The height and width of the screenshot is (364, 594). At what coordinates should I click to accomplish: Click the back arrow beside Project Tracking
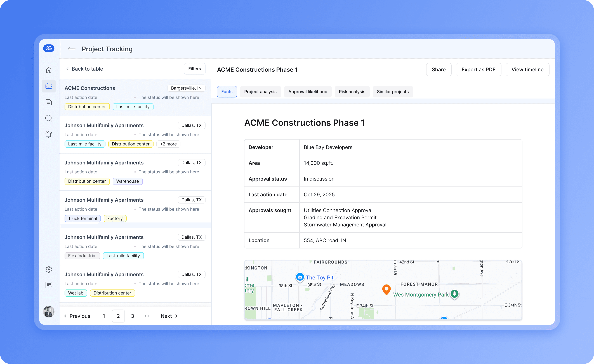72,49
